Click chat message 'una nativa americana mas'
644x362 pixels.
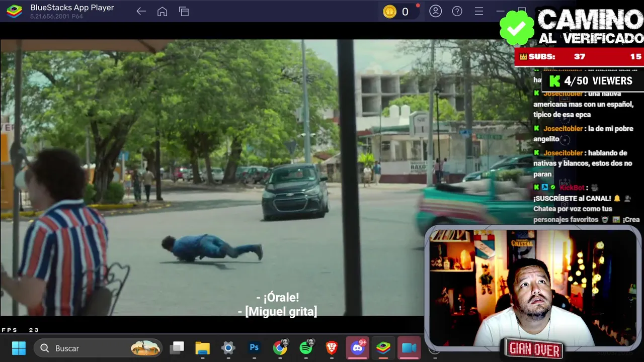coord(584,104)
